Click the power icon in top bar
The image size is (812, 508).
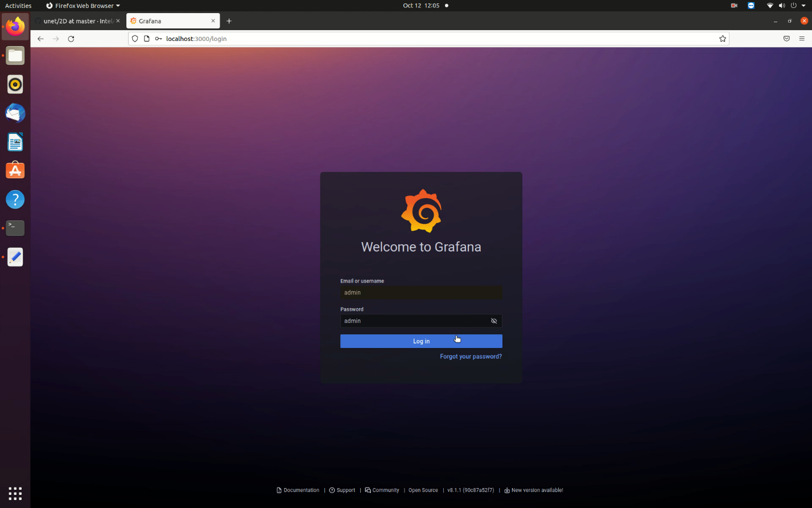[x=794, y=6]
